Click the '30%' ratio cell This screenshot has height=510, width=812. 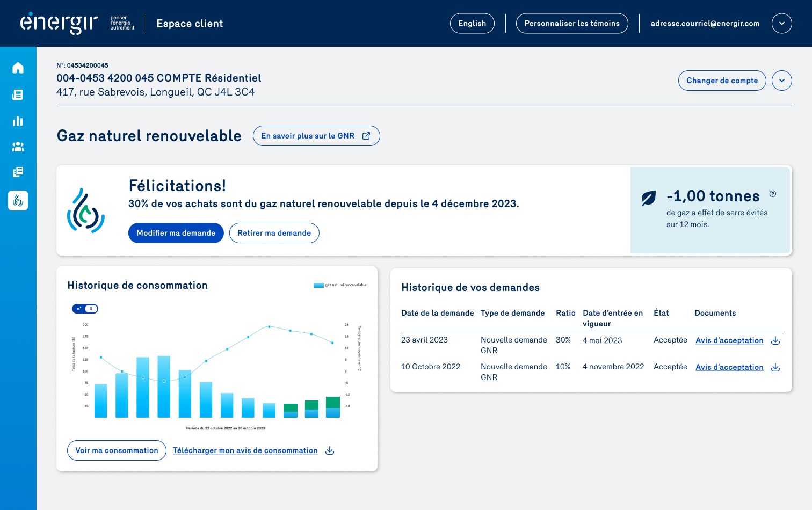pyautogui.click(x=563, y=340)
